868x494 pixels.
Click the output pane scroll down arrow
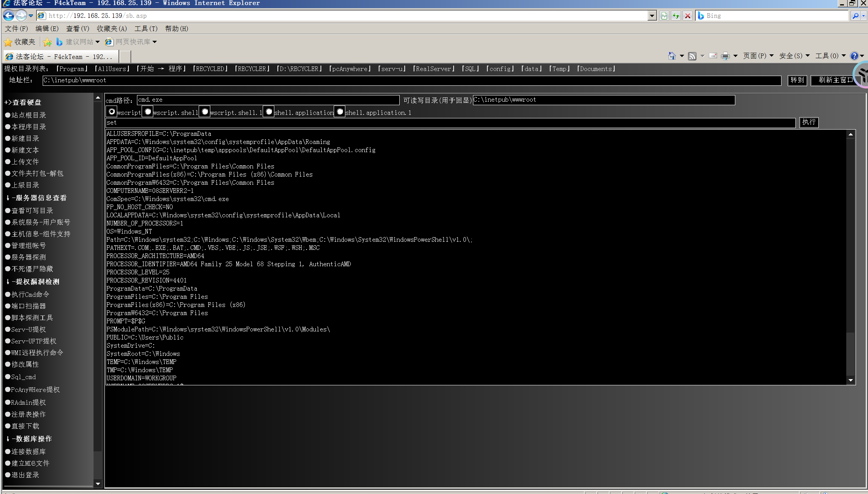[x=851, y=380]
